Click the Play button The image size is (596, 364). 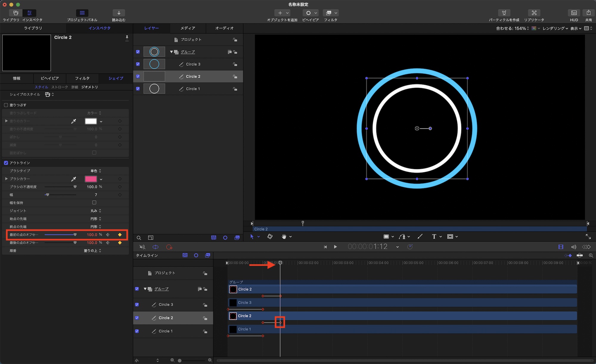(x=335, y=247)
